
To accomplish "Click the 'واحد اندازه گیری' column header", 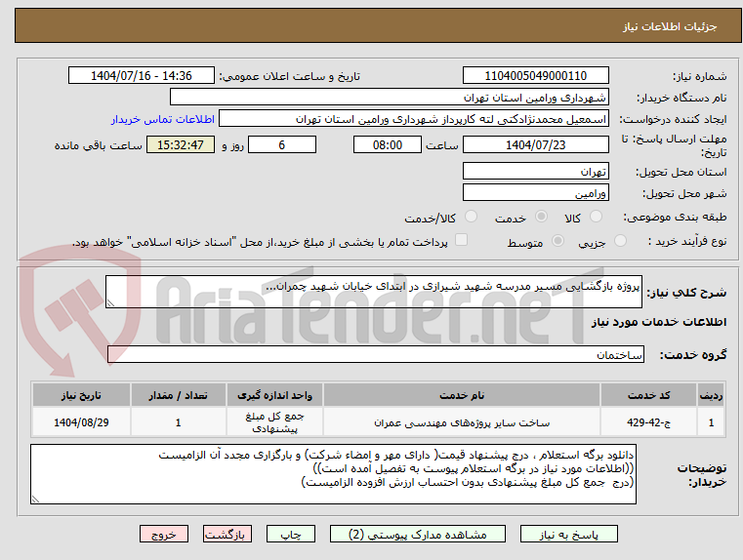I will point(274,395).
